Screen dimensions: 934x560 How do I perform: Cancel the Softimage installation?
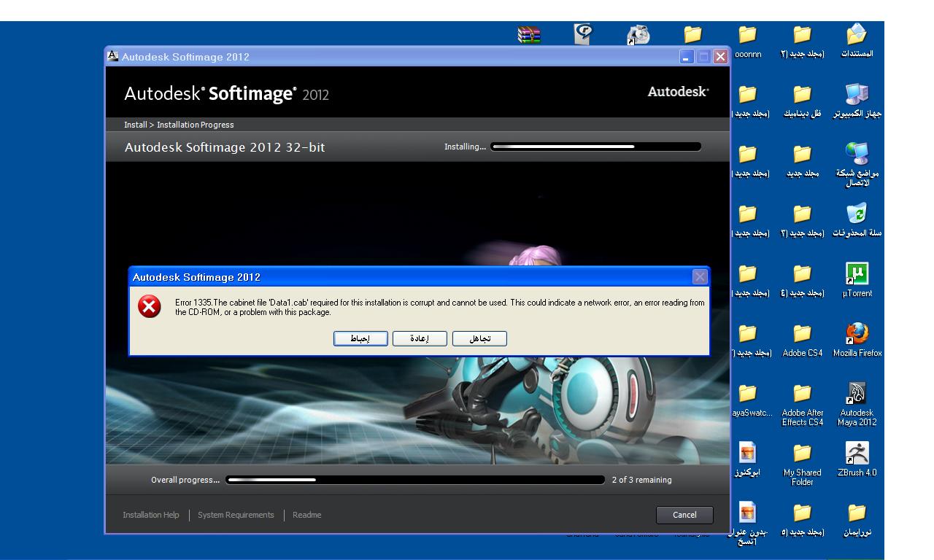[684, 515]
